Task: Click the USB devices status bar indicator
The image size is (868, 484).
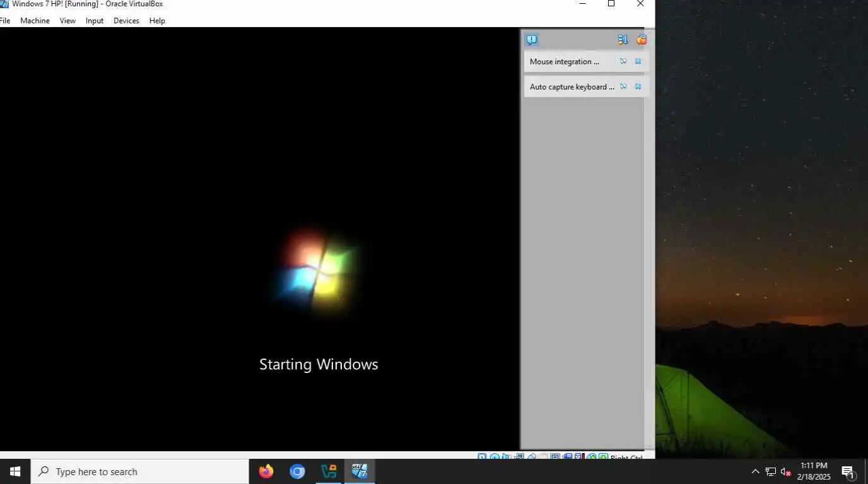Action: (532, 456)
